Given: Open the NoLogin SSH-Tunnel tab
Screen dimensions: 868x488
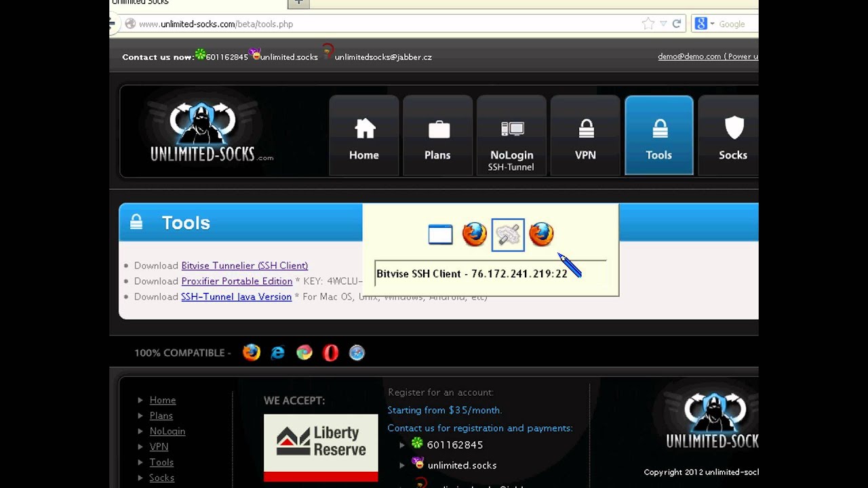Looking at the screenshot, I should 511,136.
